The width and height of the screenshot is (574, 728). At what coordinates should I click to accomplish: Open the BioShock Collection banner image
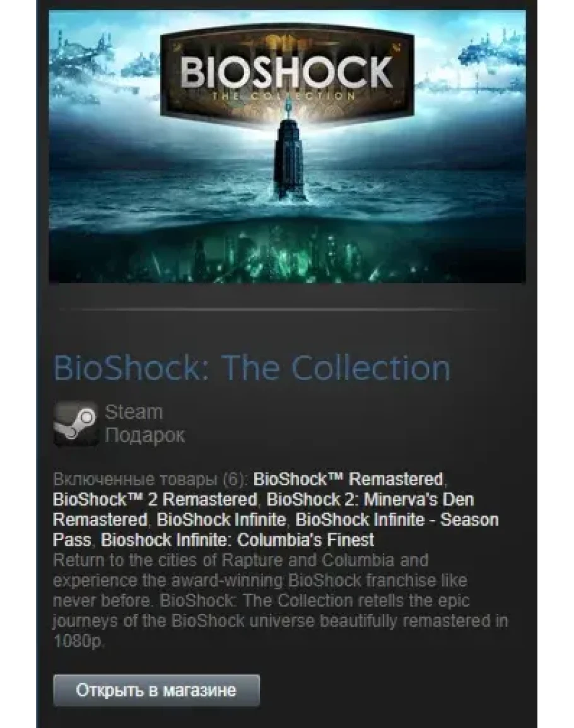(x=287, y=147)
